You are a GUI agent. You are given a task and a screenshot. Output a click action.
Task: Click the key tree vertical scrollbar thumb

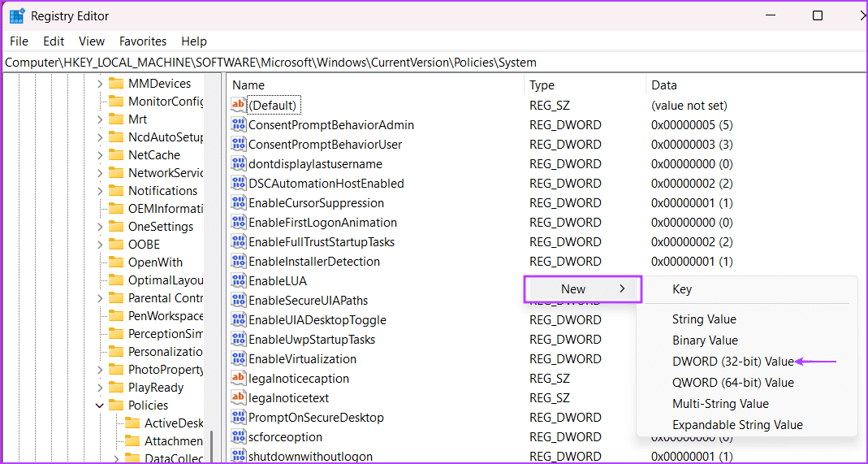coord(210,448)
